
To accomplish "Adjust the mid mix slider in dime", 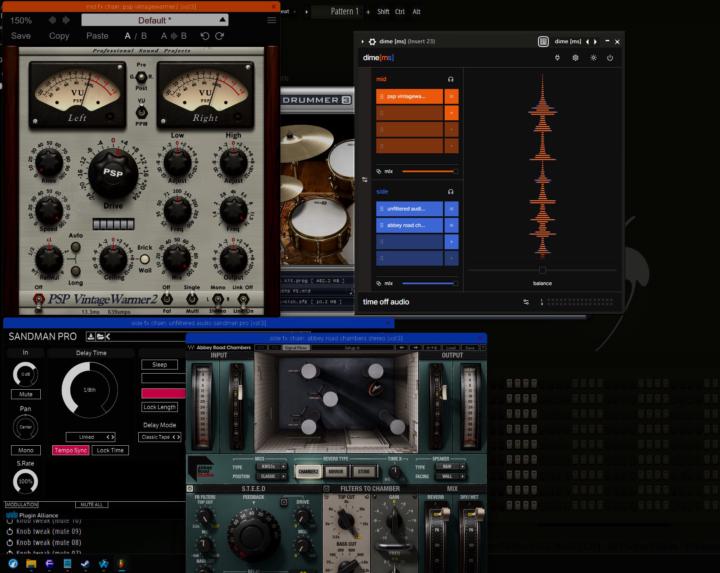I will point(429,171).
